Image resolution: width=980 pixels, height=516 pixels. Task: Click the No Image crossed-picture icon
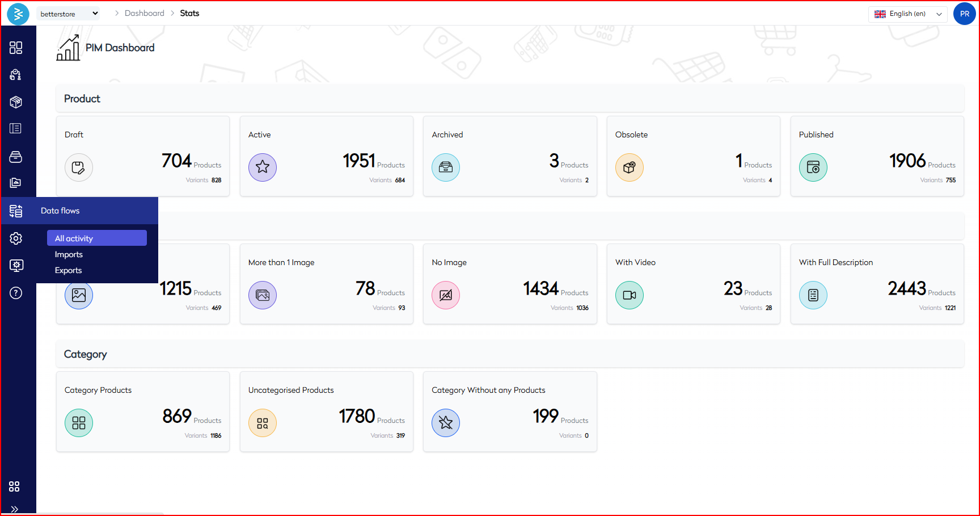pos(446,295)
